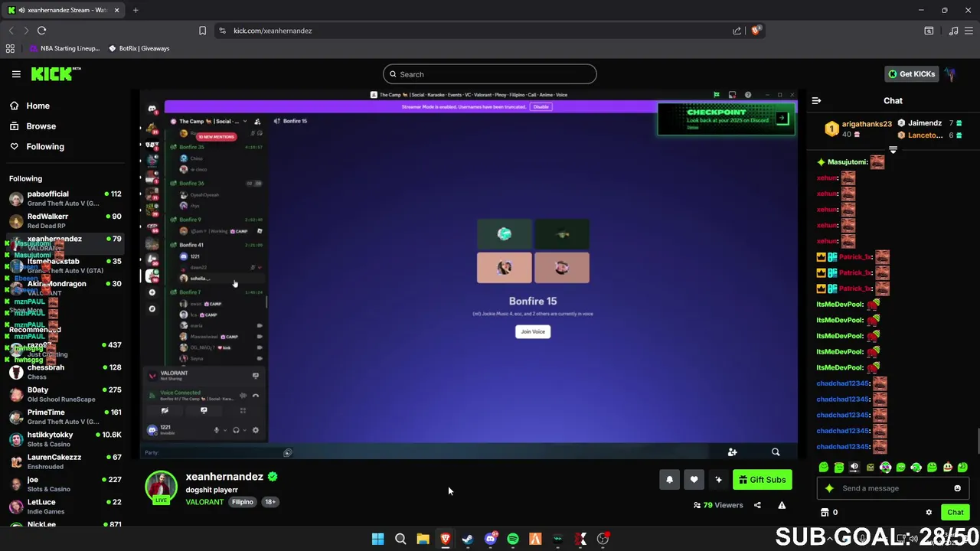Open LetLuce channel
The width and height of the screenshot is (980, 551).
(64, 507)
